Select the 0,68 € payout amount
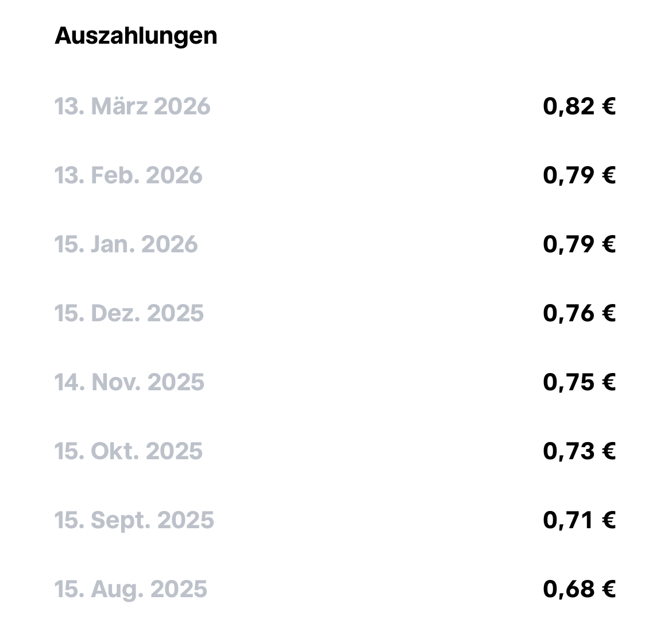The width and height of the screenshot is (672, 638). [579, 589]
